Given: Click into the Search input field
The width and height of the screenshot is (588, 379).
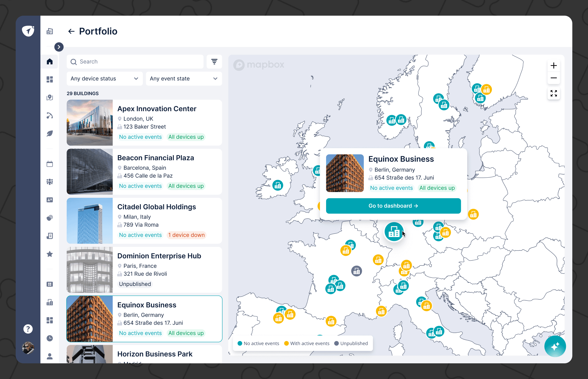Looking at the screenshot, I should [x=138, y=61].
